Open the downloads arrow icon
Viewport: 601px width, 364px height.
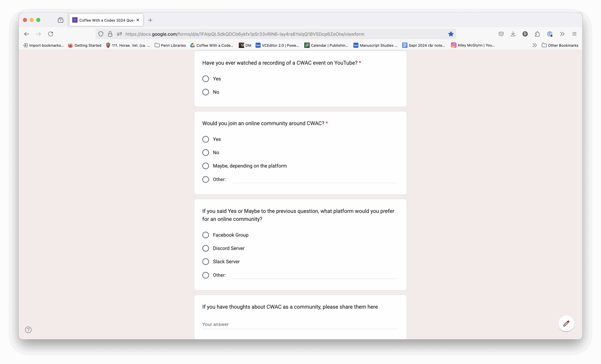click(513, 34)
